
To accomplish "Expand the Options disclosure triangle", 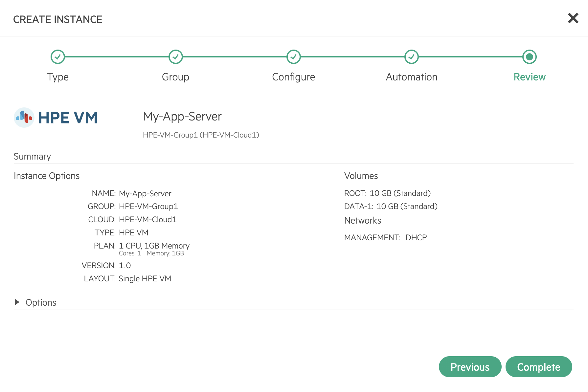I will pyautogui.click(x=17, y=302).
